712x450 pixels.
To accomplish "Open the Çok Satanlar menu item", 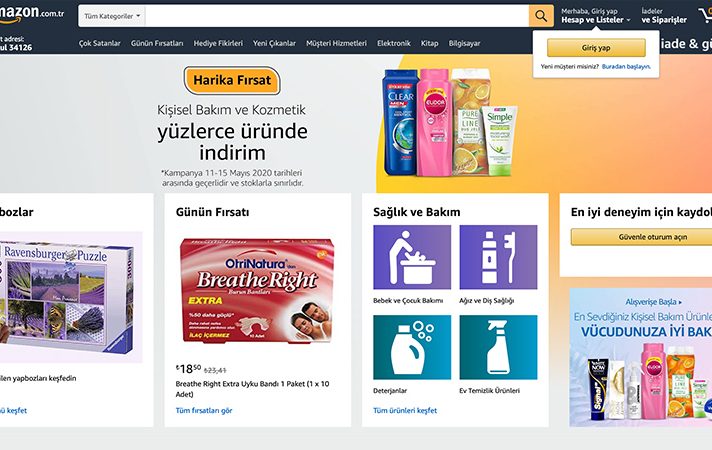I will pos(99,43).
